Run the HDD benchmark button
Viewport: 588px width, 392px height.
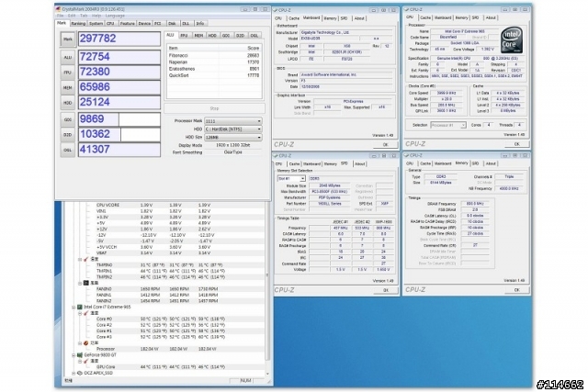(68, 103)
